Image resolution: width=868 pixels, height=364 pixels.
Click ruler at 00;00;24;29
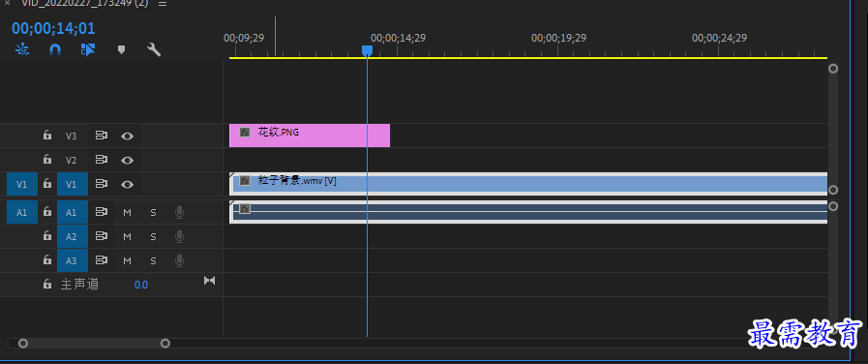pyautogui.click(x=719, y=38)
